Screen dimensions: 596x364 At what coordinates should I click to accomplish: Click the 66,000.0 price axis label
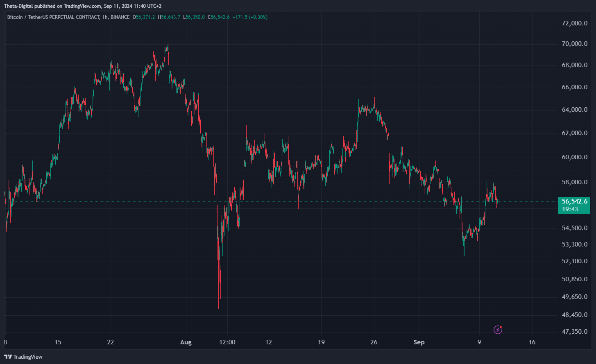point(575,87)
